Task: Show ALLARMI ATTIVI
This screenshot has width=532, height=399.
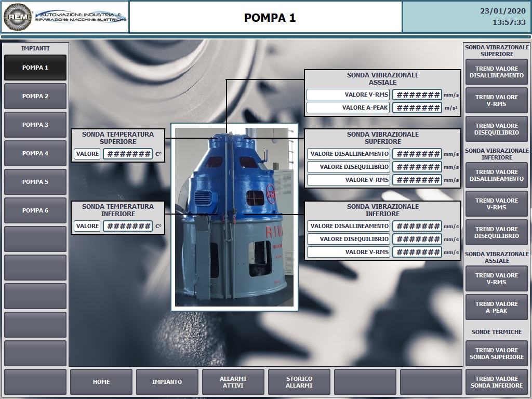Action: pos(233,382)
